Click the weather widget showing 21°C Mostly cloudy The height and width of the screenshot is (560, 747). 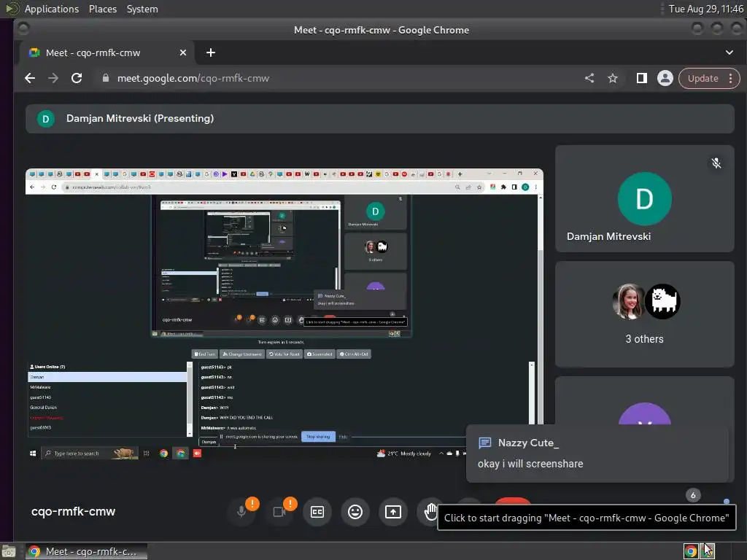pos(404,454)
